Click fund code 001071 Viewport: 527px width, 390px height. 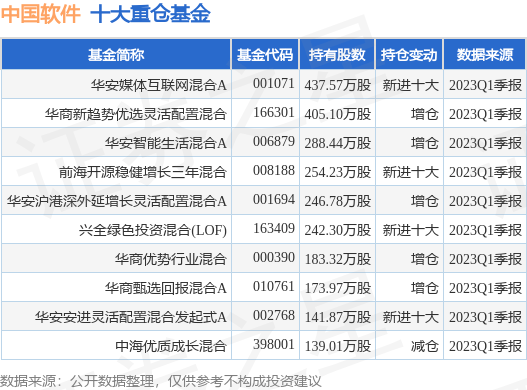[x=274, y=83]
